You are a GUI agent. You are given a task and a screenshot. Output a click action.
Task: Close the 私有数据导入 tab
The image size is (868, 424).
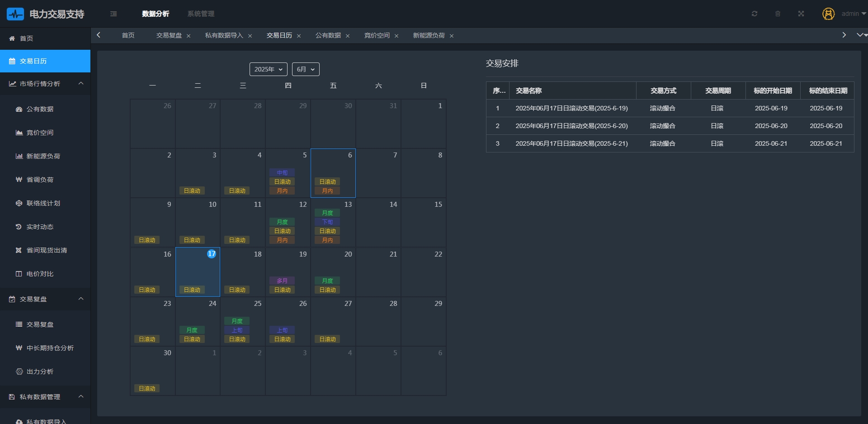click(250, 36)
